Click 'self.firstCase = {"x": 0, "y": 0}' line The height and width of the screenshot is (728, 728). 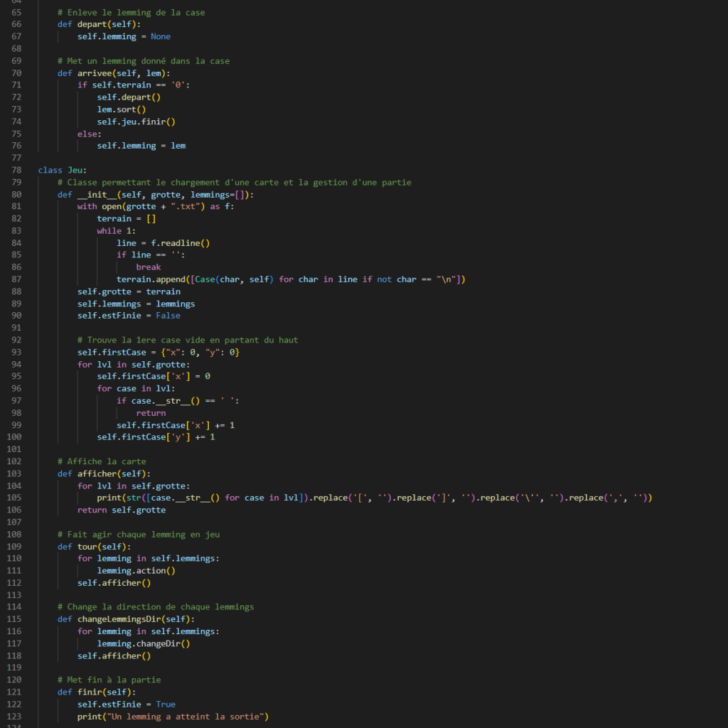(159, 352)
